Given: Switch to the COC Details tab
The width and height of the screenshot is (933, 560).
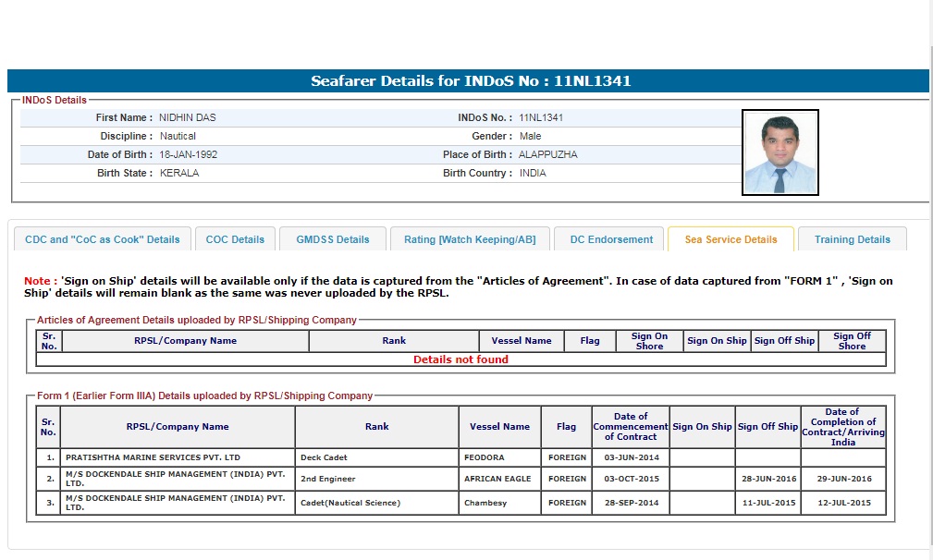Looking at the screenshot, I should 235,239.
